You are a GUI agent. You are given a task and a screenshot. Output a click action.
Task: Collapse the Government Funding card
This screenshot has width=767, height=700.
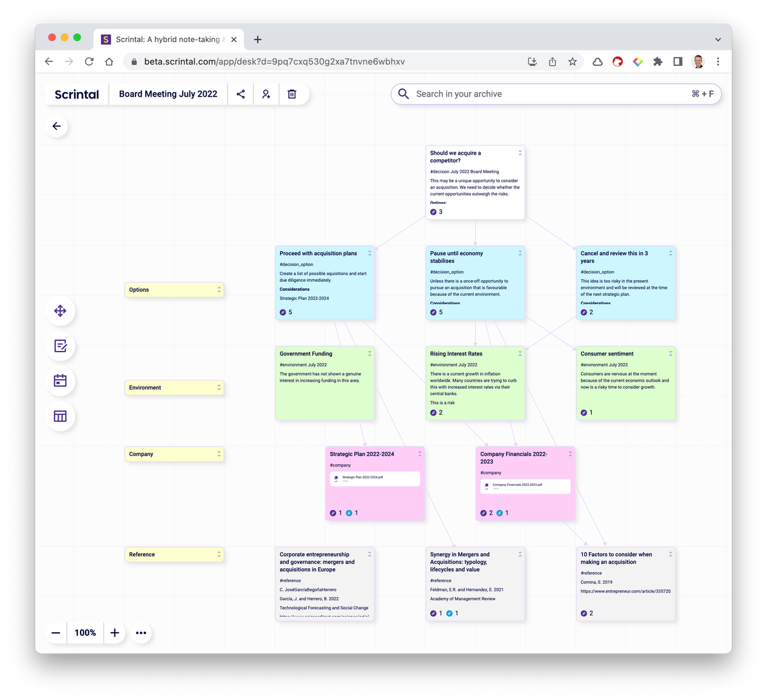click(x=369, y=353)
